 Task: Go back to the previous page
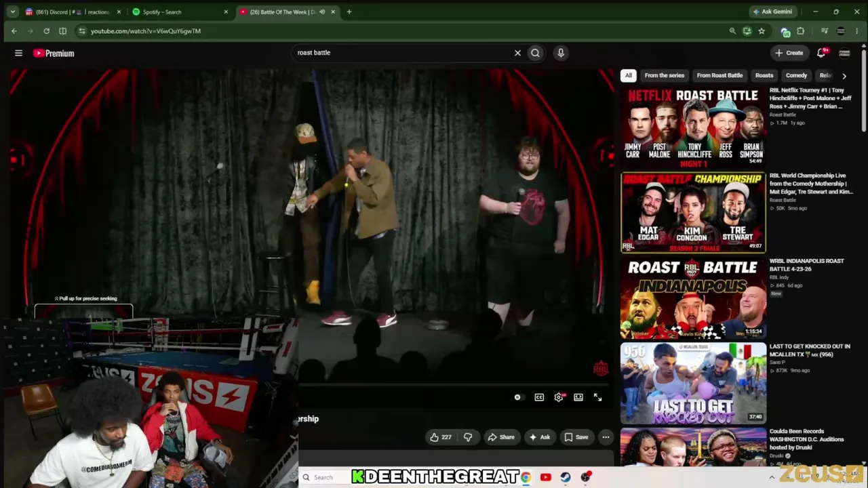[14, 31]
